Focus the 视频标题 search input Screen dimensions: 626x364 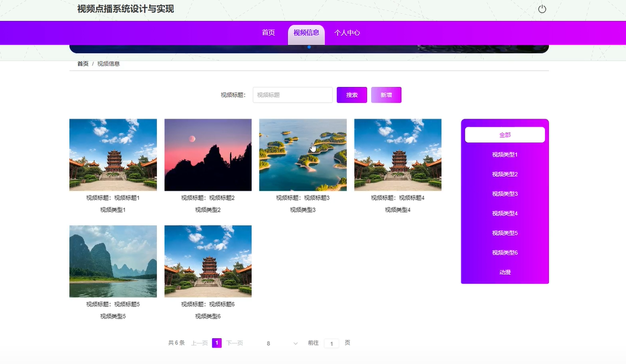293,95
